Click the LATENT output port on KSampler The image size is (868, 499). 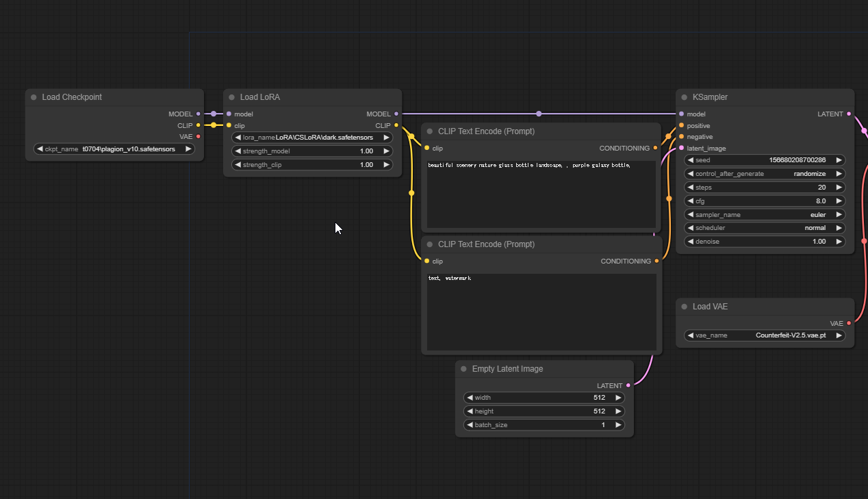pyautogui.click(x=849, y=114)
